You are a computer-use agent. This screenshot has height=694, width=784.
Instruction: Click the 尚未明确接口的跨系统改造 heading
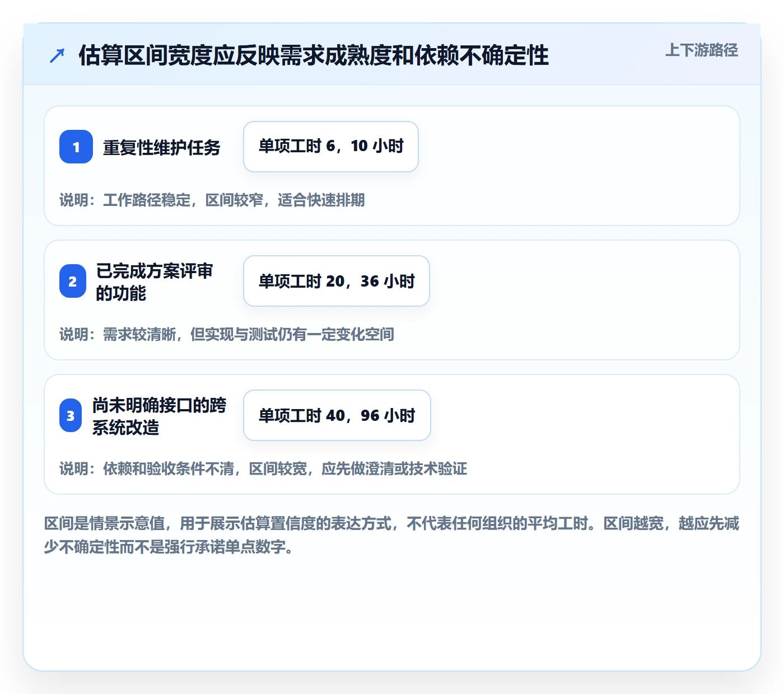(160, 416)
